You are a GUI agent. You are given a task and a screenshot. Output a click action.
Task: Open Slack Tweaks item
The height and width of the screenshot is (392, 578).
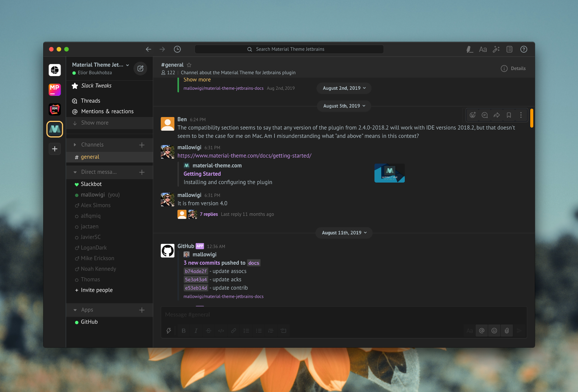point(110,86)
